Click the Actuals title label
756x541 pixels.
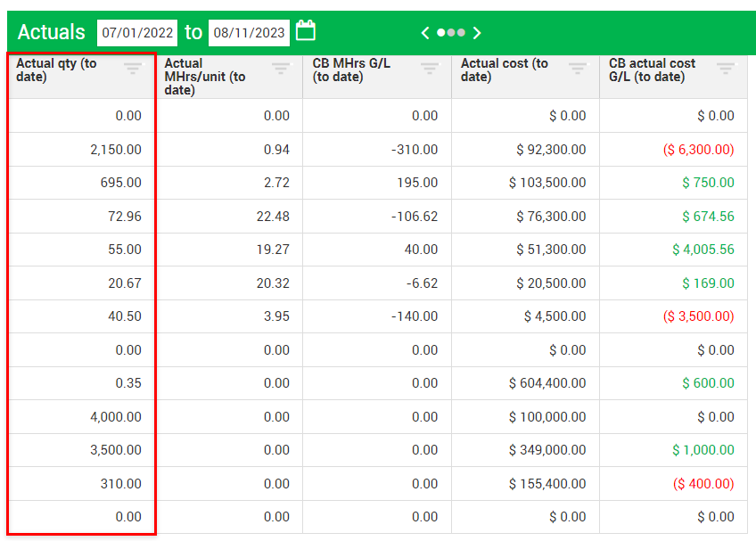[52, 33]
